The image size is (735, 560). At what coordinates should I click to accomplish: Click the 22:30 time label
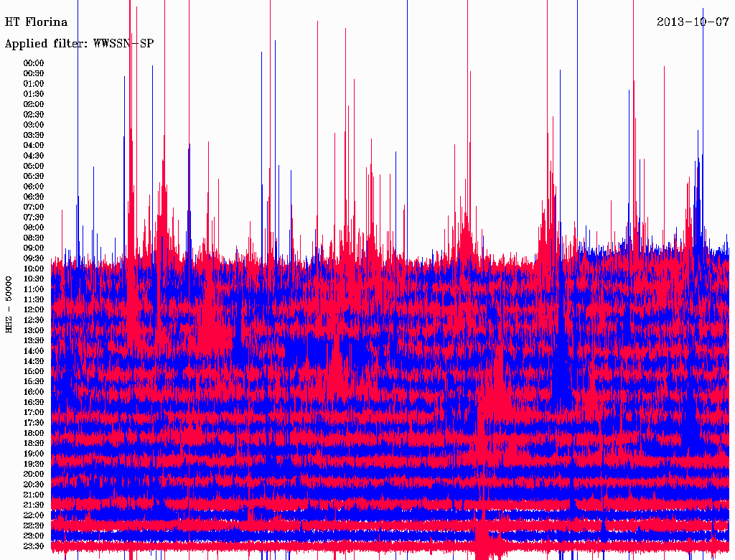34,526
